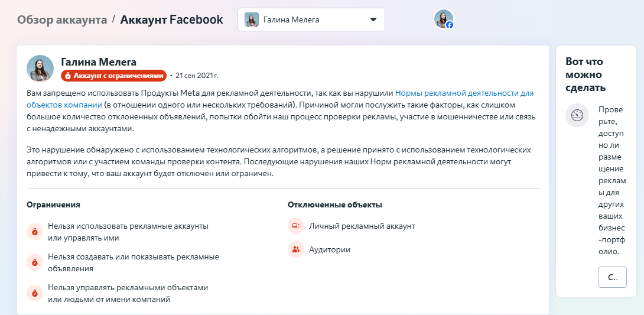Go back to Обзор аккаунта breadcrumb
This screenshot has width=644, height=315.
[x=62, y=20]
